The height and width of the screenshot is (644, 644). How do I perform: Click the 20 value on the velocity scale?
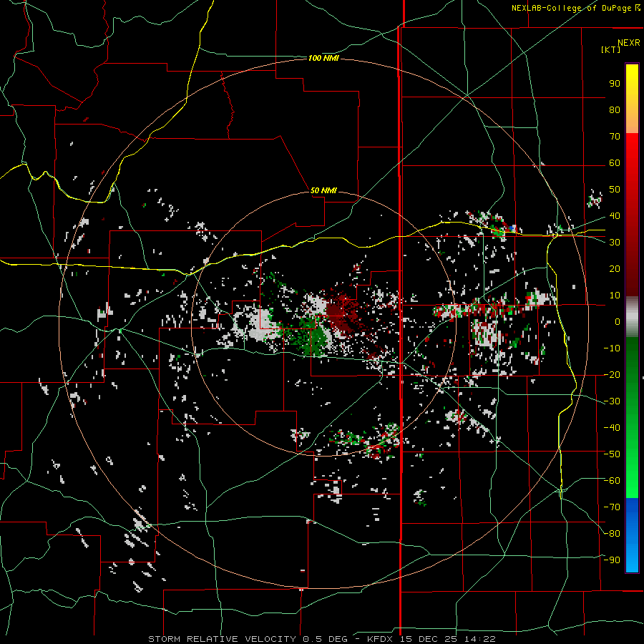tap(615, 269)
